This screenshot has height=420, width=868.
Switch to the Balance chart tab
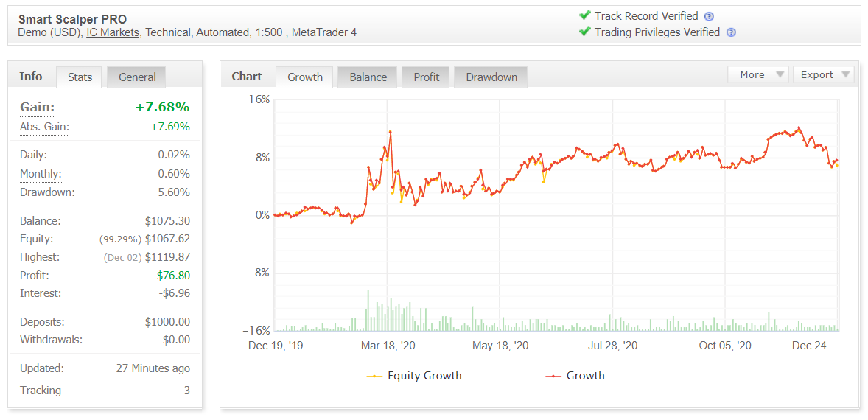pyautogui.click(x=368, y=77)
